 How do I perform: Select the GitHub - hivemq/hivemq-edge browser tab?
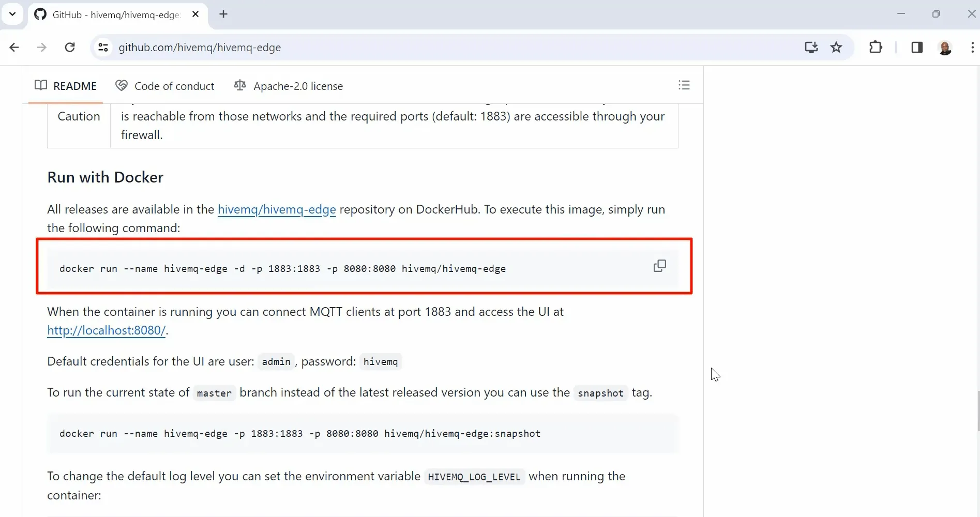[117, 14]
